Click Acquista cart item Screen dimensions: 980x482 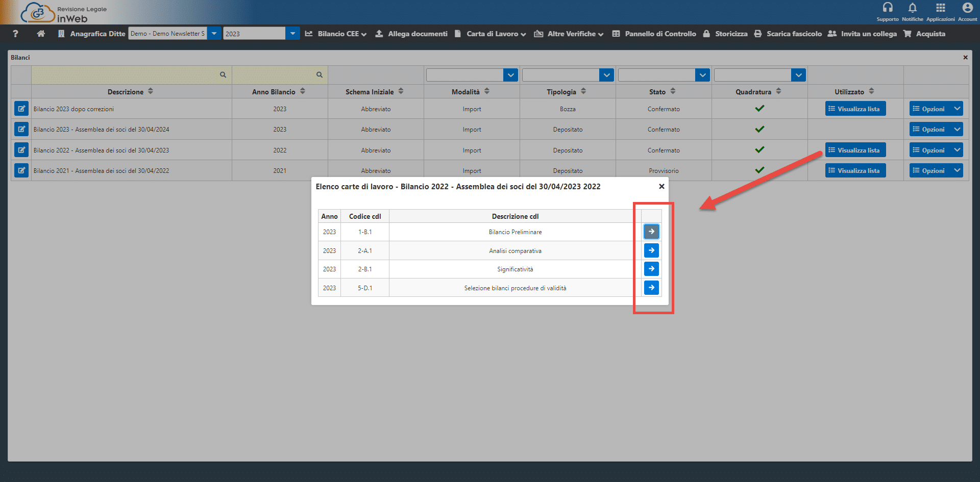point(924,34)
